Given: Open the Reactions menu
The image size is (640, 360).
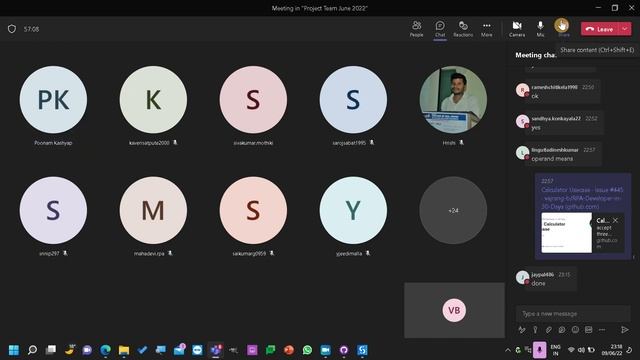Looking at the screenshot, I should (x=463, y=29).
